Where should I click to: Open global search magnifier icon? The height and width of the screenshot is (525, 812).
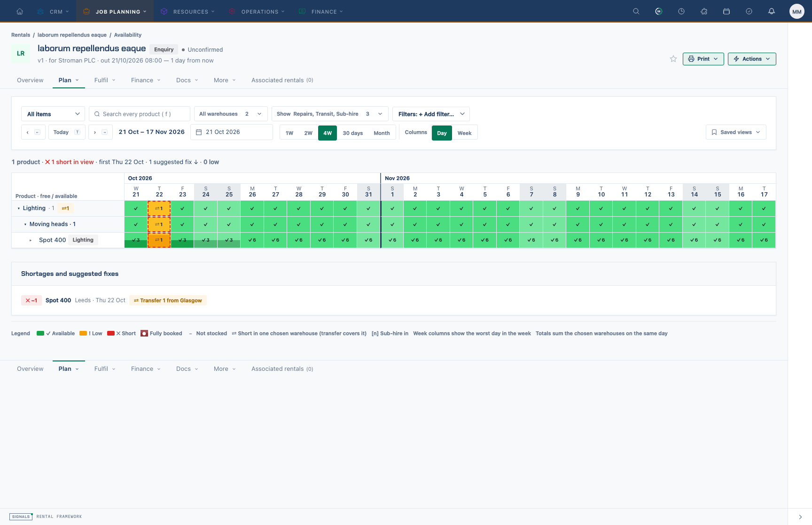pyautogui.click(x=636, y=11)
